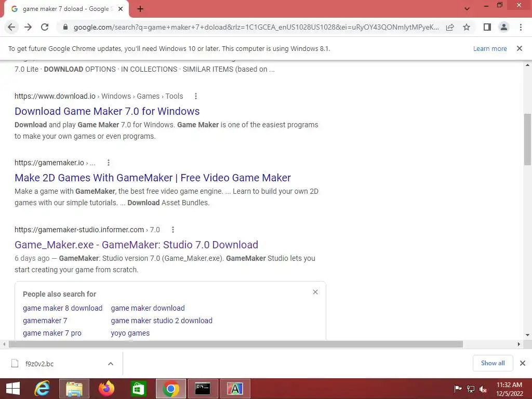This screenshot has height=399, width=532.
Task: Open the tab search chevron in the title bar
Action: point(467,9)
